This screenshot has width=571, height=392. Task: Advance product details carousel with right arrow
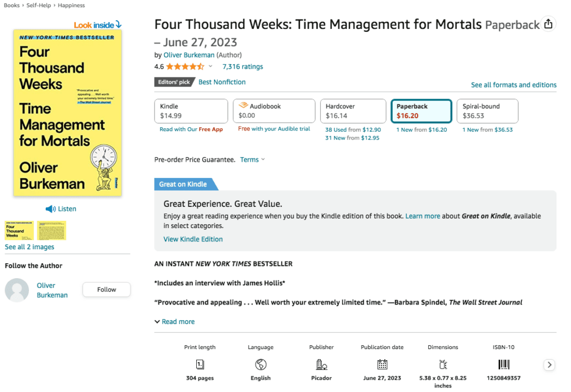549,365
